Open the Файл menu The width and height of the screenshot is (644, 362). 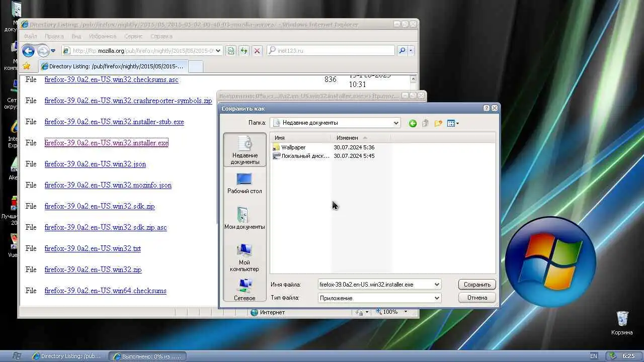click(x=30, y=36)
